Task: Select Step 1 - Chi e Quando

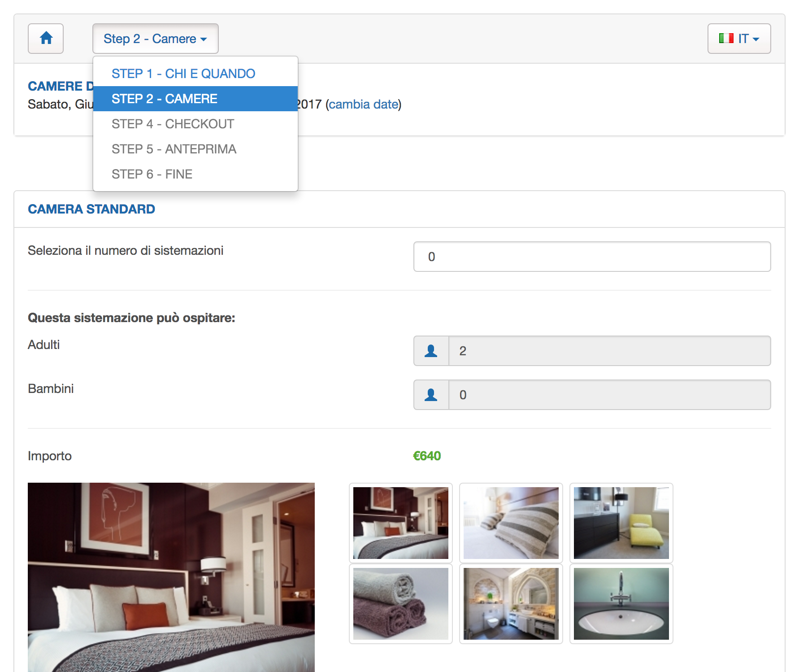Action: [183, 74]
